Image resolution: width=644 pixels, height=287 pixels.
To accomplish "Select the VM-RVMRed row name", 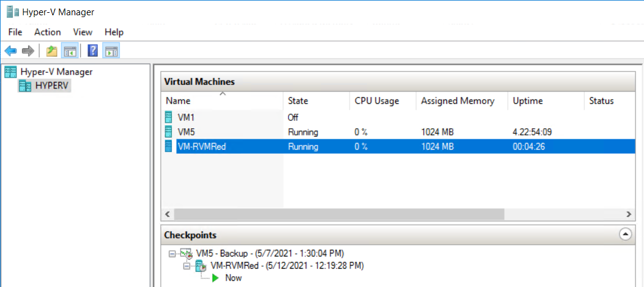I will pyautogui.click(x=202, y=147).
